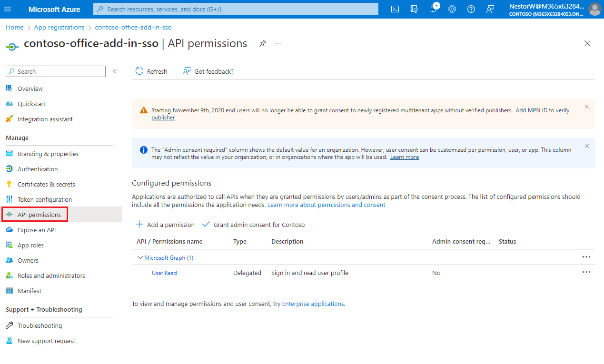Collapse the left navigation pane
The width and height of the screenshot is (604, 364).
click(x=114, y=71)
